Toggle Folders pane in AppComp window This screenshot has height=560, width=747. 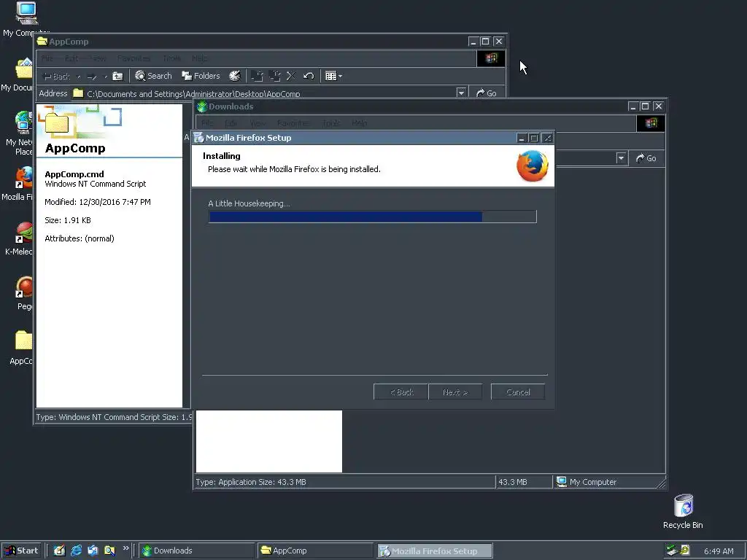click(201, 76)
